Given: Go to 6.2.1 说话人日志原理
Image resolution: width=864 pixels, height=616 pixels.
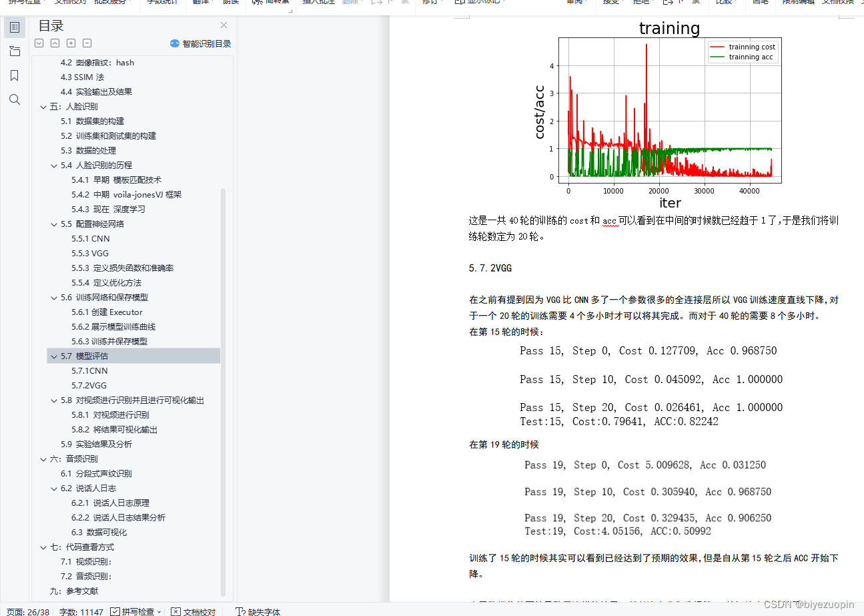Looking at the screenshot, I should coord(111,503).
